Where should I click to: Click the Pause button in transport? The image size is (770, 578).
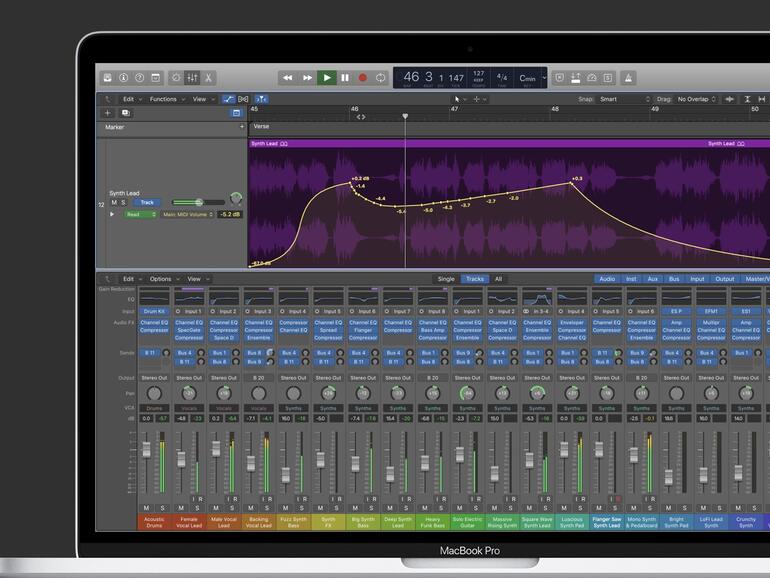click(x=344, y=78)
